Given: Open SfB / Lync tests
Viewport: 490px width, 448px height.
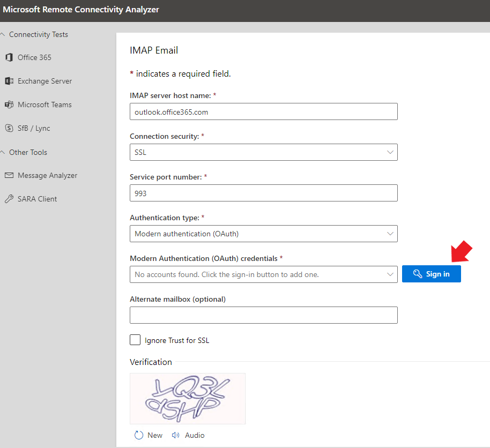Looking at the screenshot, I should [x=34, y=128].
